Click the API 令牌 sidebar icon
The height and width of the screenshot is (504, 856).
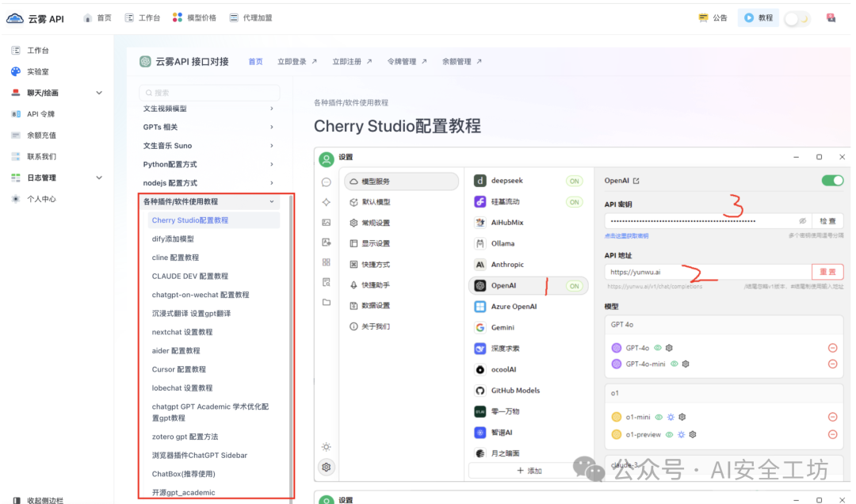point(16,114)
